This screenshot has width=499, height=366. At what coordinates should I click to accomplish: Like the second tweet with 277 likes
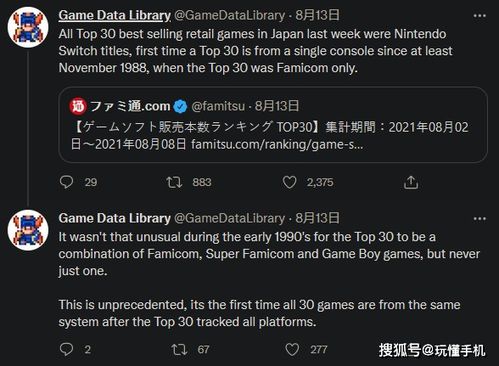pyautogui.click(x=292, y=349)
